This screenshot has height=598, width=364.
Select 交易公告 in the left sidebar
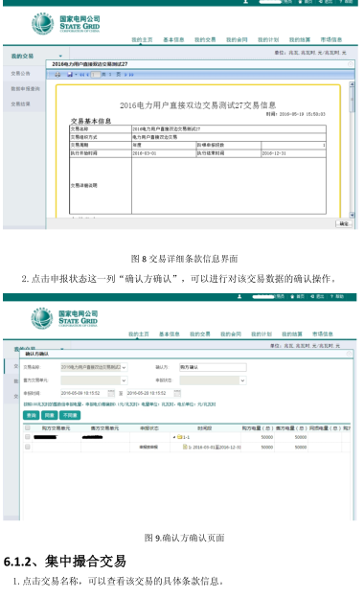pyautogui.click(x=20, y=73)
